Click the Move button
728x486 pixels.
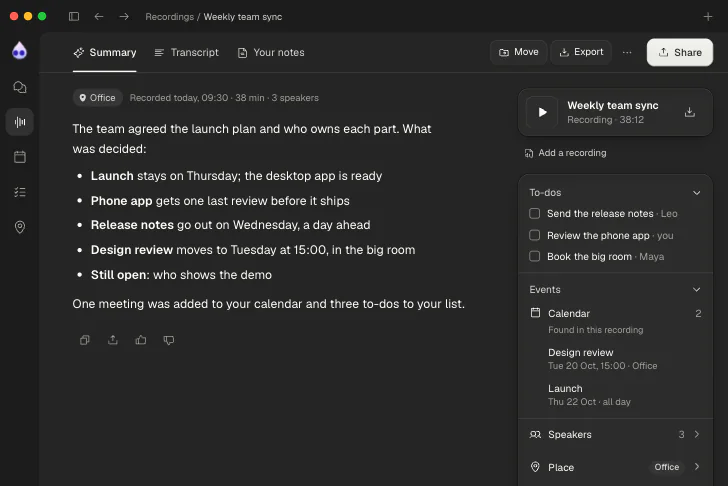[519, 52]
